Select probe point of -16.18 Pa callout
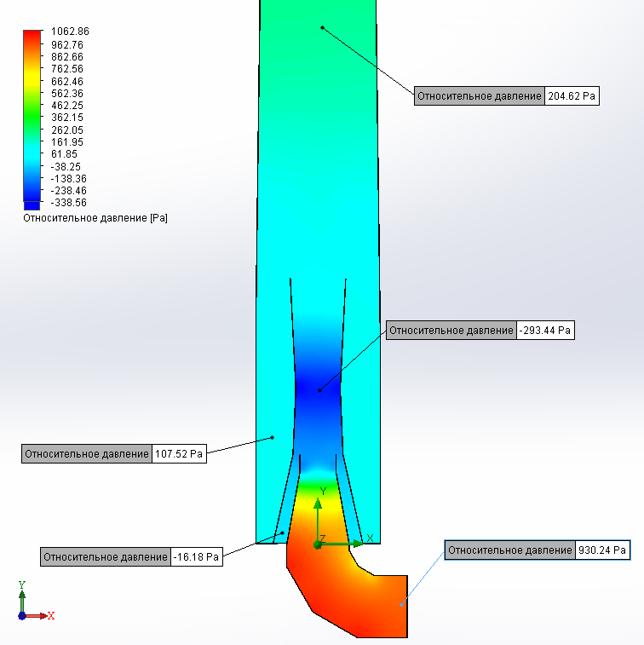Viewport: 644px width, 645px height. point(283,533)
